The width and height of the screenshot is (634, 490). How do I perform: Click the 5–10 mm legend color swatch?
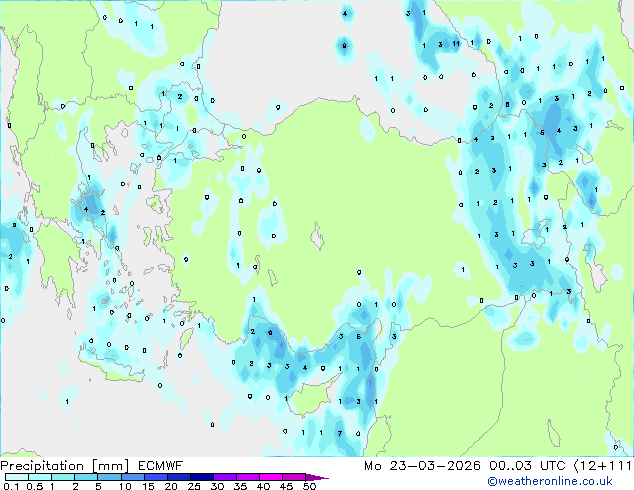109,477
